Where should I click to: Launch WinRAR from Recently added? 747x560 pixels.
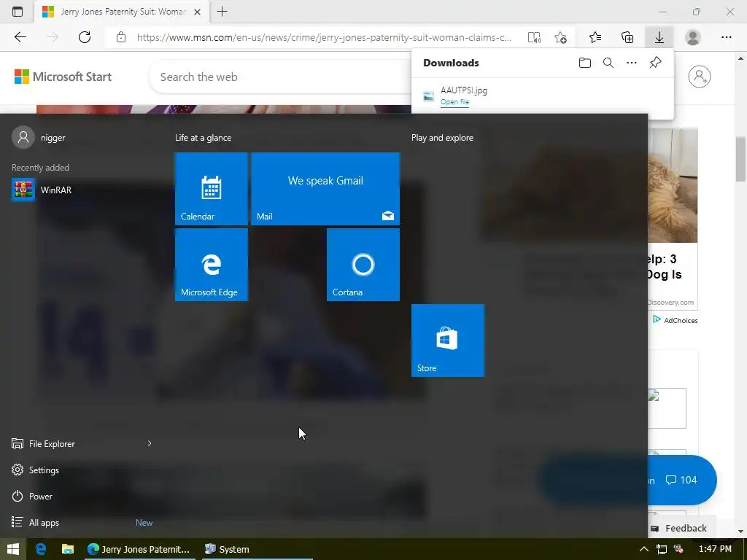click(x=82, y=190)
